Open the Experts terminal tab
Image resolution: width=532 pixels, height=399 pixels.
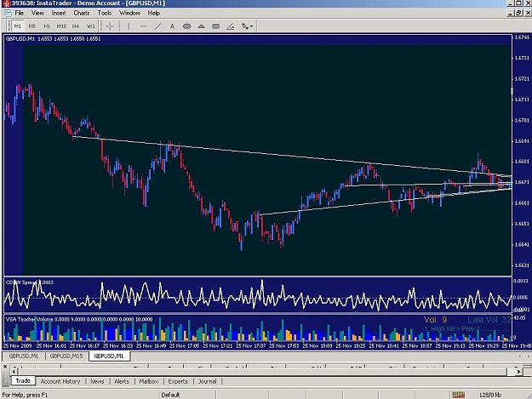(178, 381)
